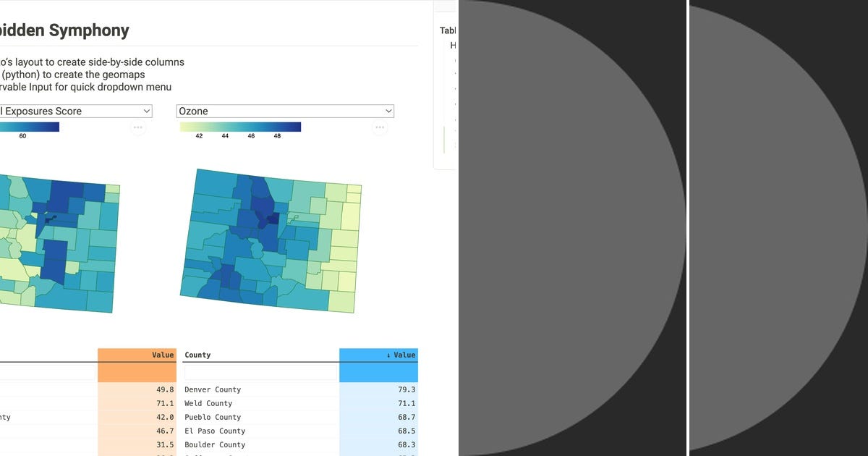
Task: Click the orange Value column header to sort
Action: (x=163, y=355)
